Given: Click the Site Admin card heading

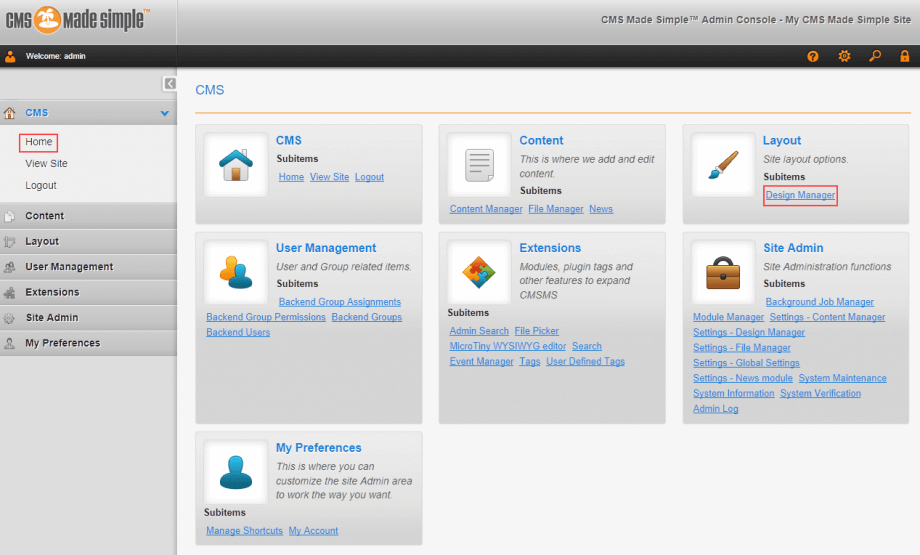Looking at the screenshot, I should [x=793, y=248].
